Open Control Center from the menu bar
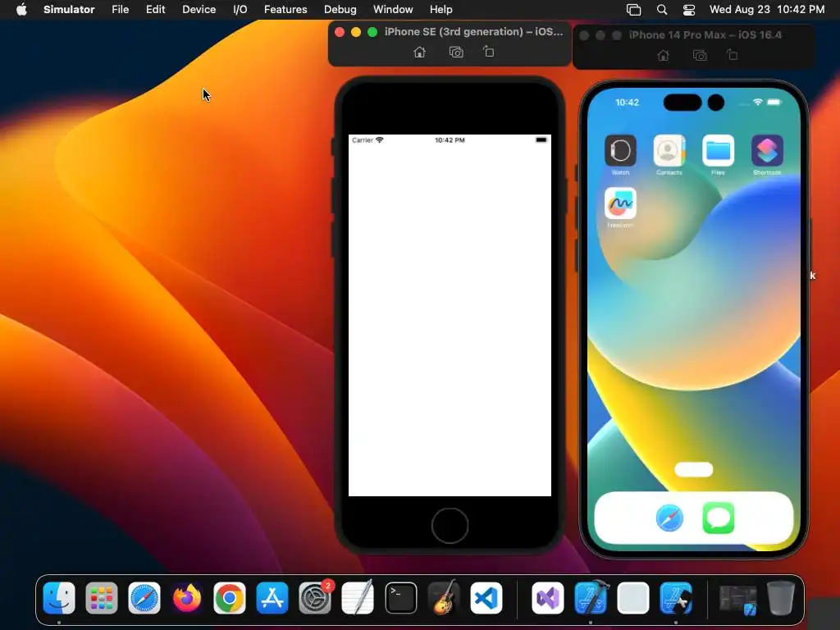 pos(689,10)
